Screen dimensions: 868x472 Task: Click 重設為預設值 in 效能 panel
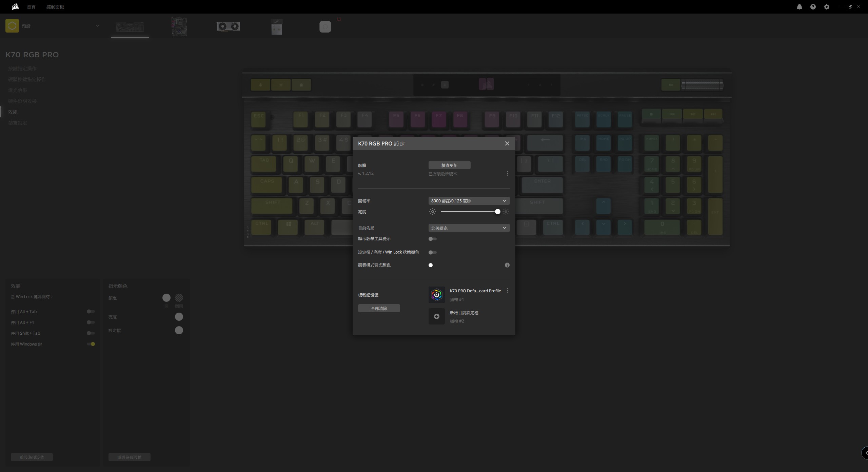32,457
